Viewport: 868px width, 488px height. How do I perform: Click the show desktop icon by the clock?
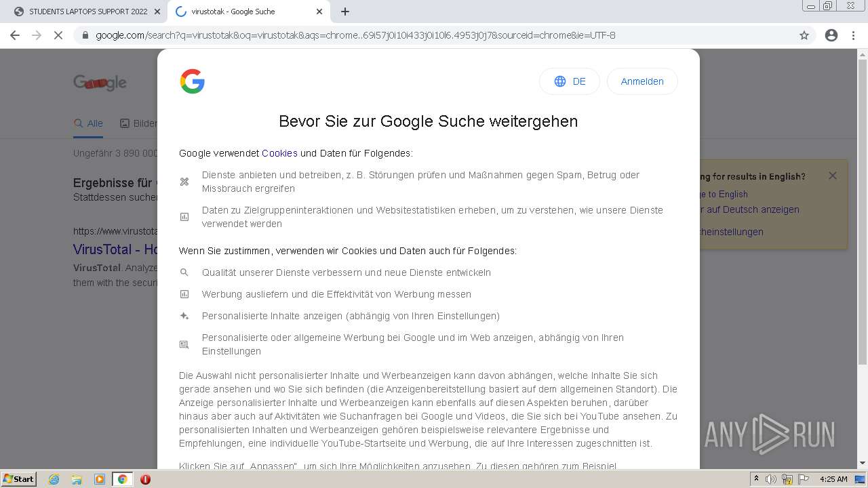861,479
